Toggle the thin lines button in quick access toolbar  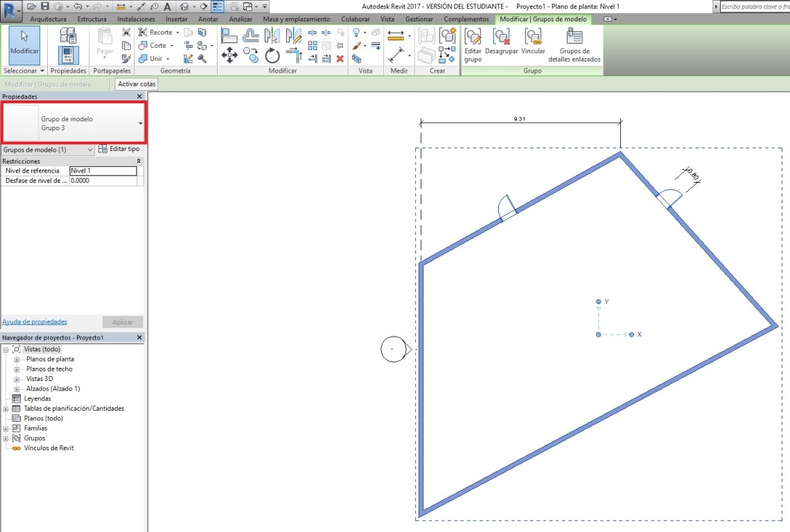pos(217,6)
